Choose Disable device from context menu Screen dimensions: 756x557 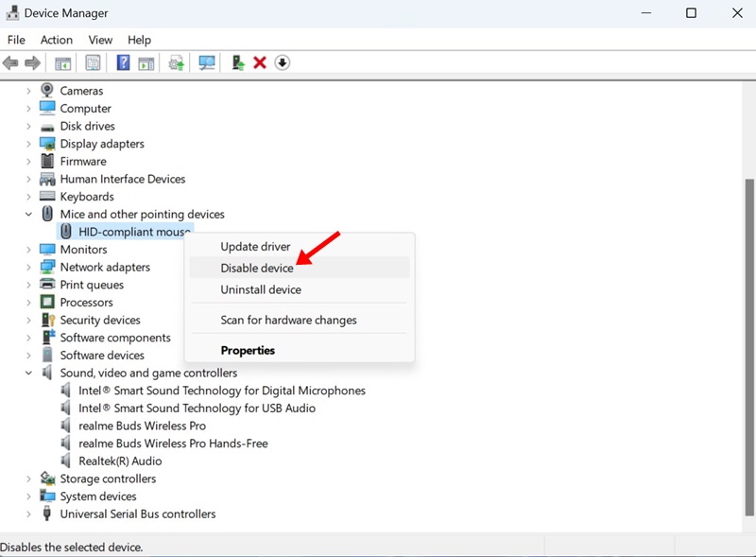[x=257, y=269]
